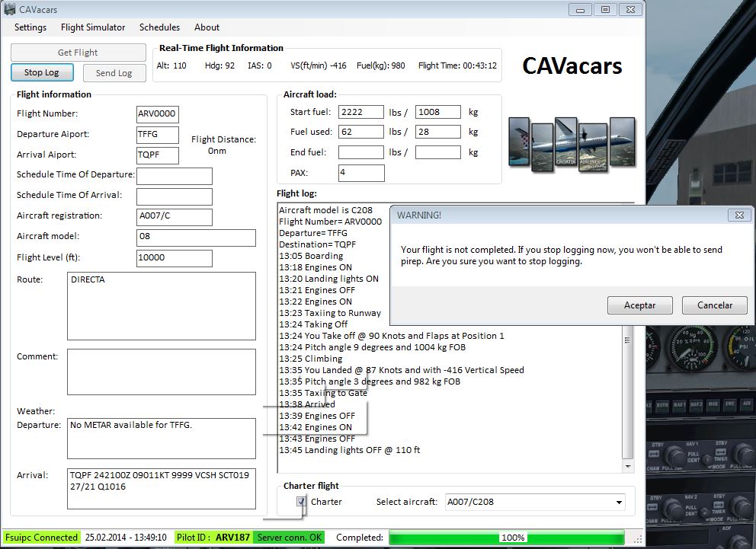The width and height of the screenshot is (756, 549).
Task: Click the Departure Airport field TFFG
Action: pos(158,135)
